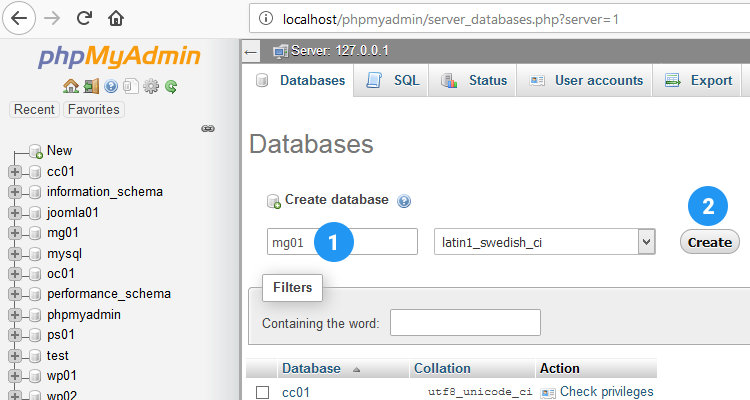Open the SQL tab
Viewport: 750px width, 400px height.
(391, 80)
